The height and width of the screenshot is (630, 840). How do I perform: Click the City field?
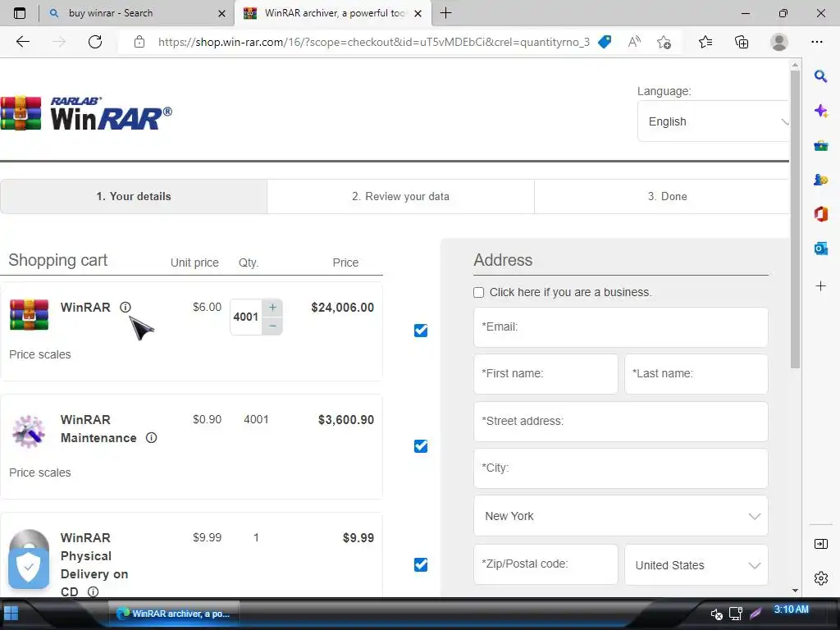620,468
